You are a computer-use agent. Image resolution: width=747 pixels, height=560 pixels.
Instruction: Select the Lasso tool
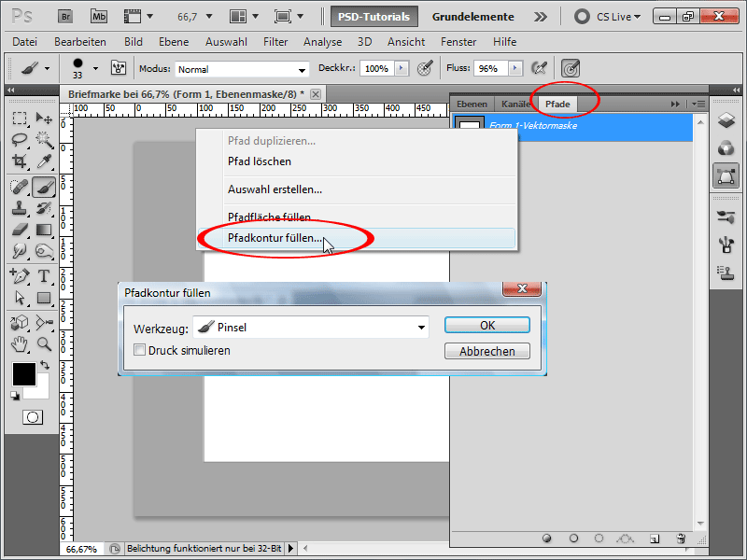pyautogui.click(x=20, y=139)
